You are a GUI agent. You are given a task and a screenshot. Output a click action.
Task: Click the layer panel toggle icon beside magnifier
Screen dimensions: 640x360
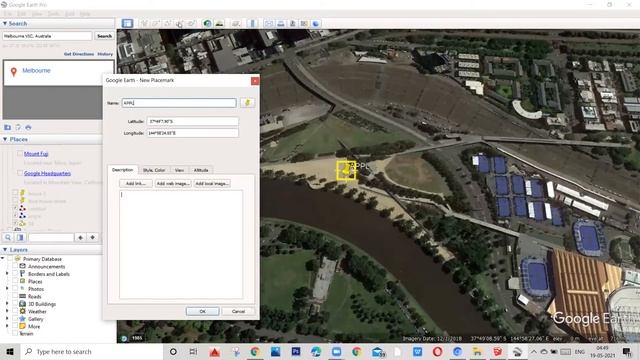pos(20,237)
